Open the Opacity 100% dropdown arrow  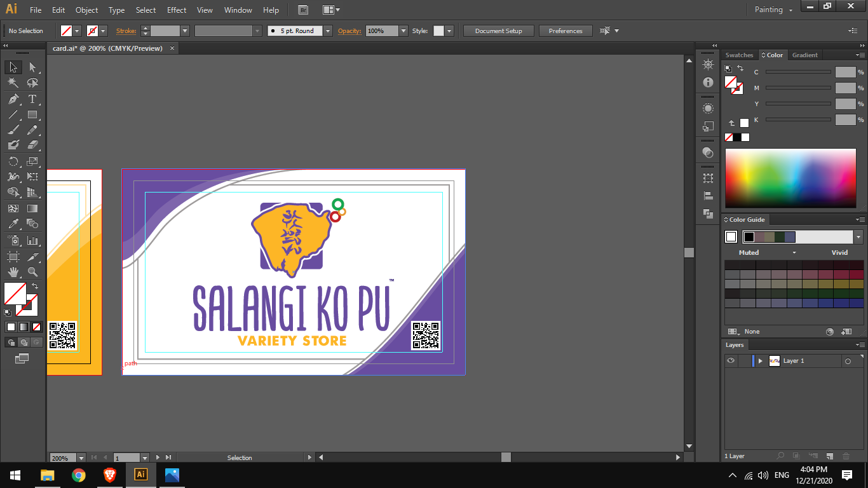click(x=403, y=30)
